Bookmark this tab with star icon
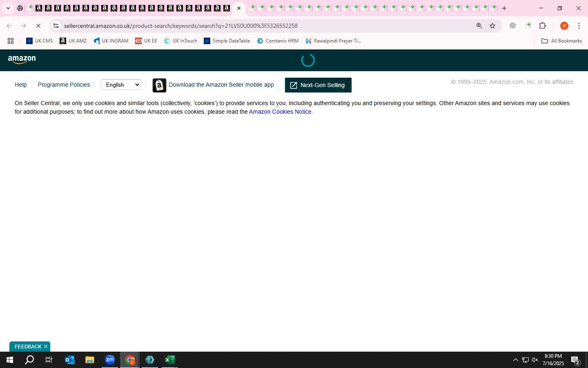The width and height of the screenshot is (588, 368). point(492,26)
